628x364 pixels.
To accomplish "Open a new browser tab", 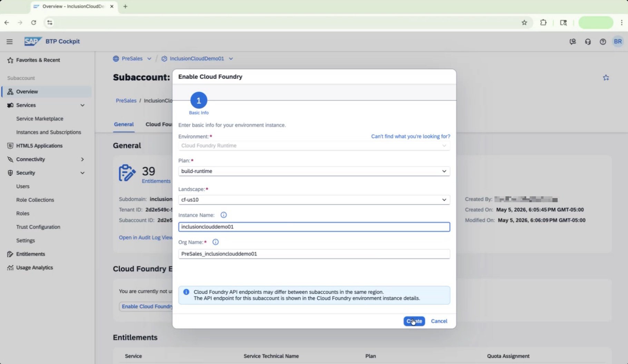I will tap(125, 6).
